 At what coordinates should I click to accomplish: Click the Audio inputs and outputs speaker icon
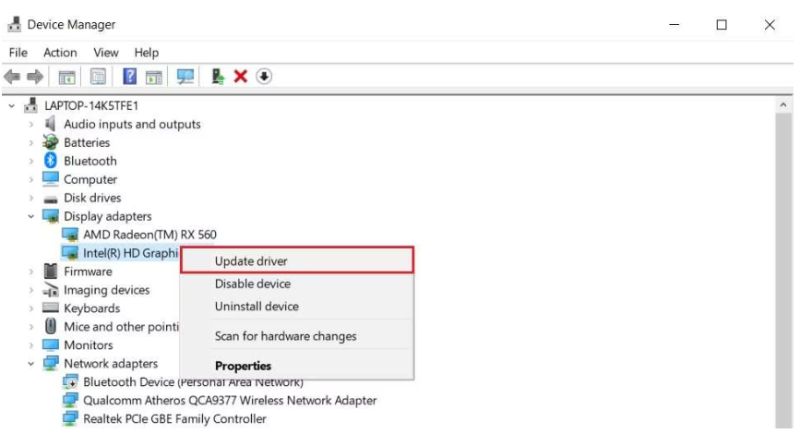coord(50,123)
